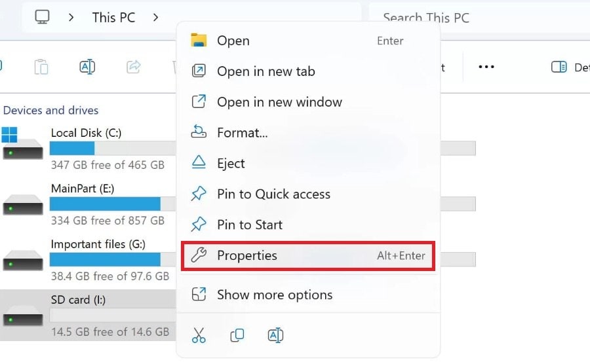Viewport: 590px width, 364px height.
Task: Click Show more options
Action: pyautogui.click(x=275, y=295)
